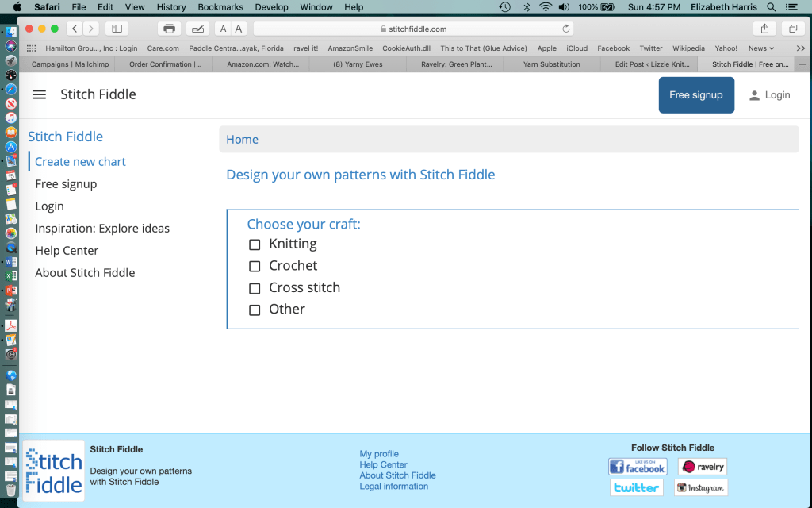Click the Facebook badge in the footer

click(x=638, y=467)
